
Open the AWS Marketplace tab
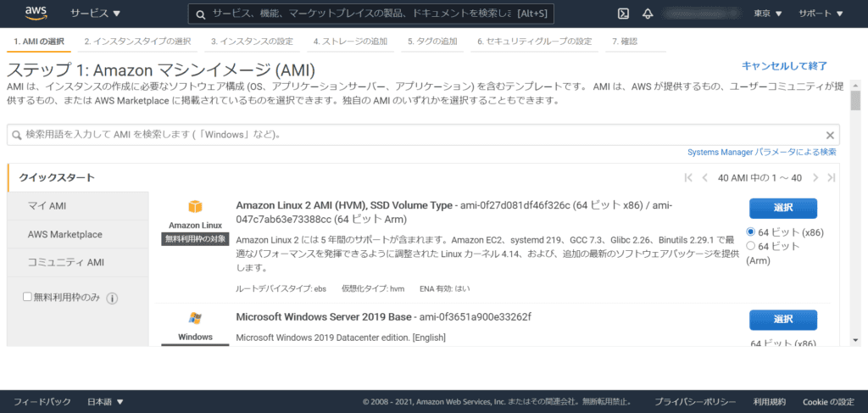[64, 234]
